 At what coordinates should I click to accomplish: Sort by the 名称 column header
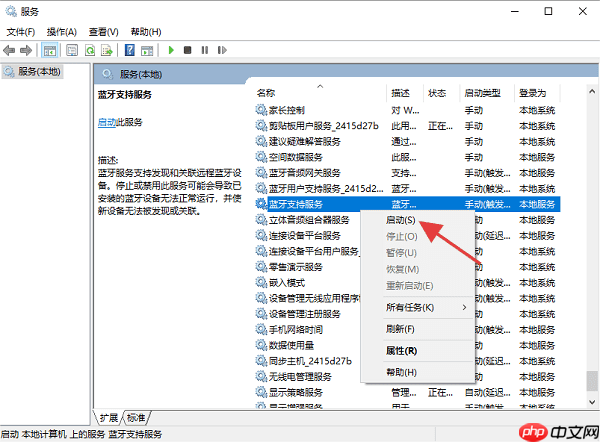[320, 93]
